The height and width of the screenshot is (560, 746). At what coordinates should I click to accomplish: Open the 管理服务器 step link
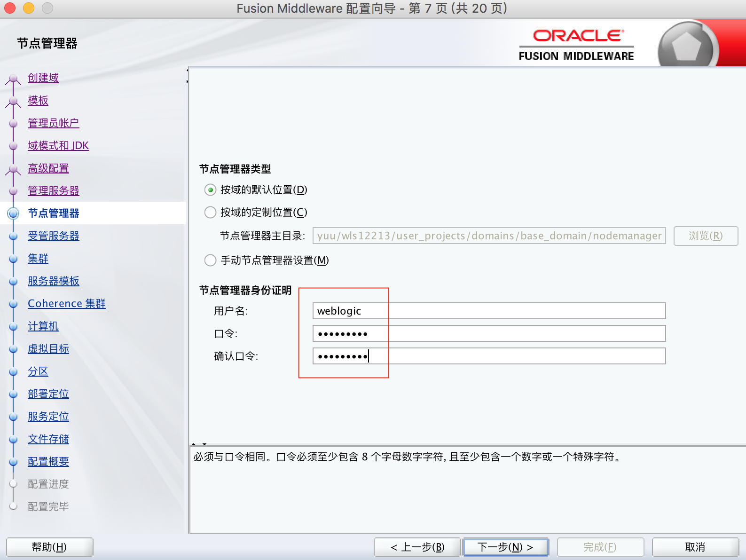[54, 191]
